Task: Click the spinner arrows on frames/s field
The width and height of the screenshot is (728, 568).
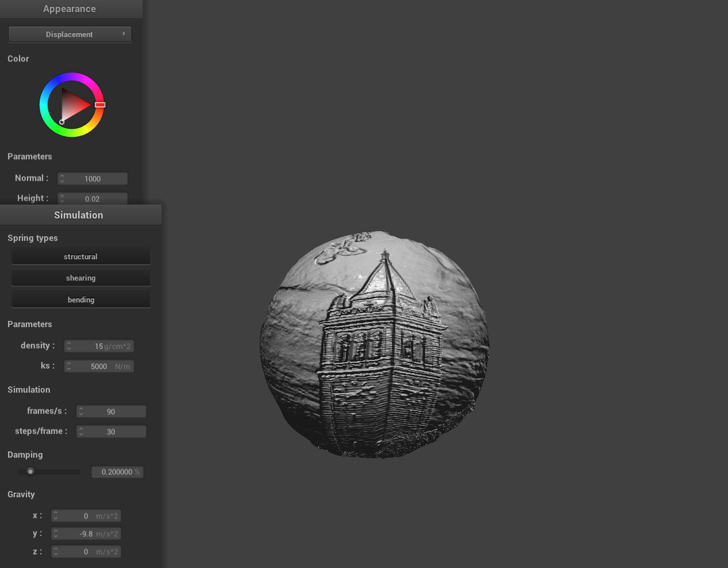Action: point(81,412)
